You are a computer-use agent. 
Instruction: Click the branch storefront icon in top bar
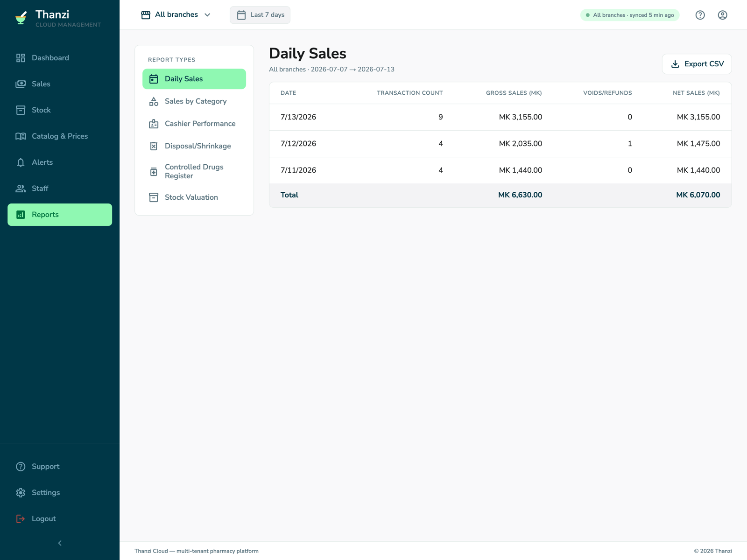(146, 15)
